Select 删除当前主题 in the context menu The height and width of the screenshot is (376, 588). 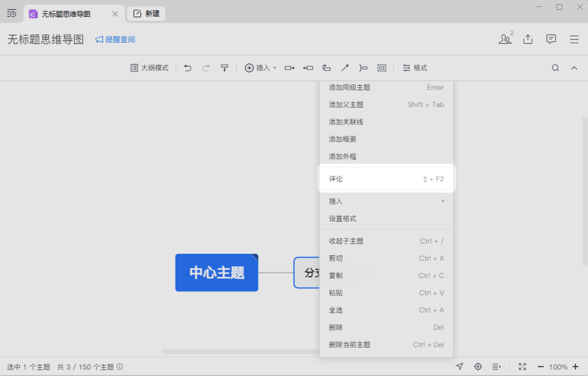pyautogui.click(x=386, y=344)
